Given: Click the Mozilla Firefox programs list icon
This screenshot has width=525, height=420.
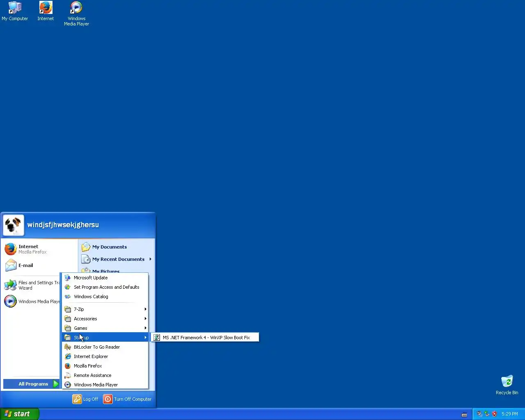Looking at the screenshot, I should [68, 366].
